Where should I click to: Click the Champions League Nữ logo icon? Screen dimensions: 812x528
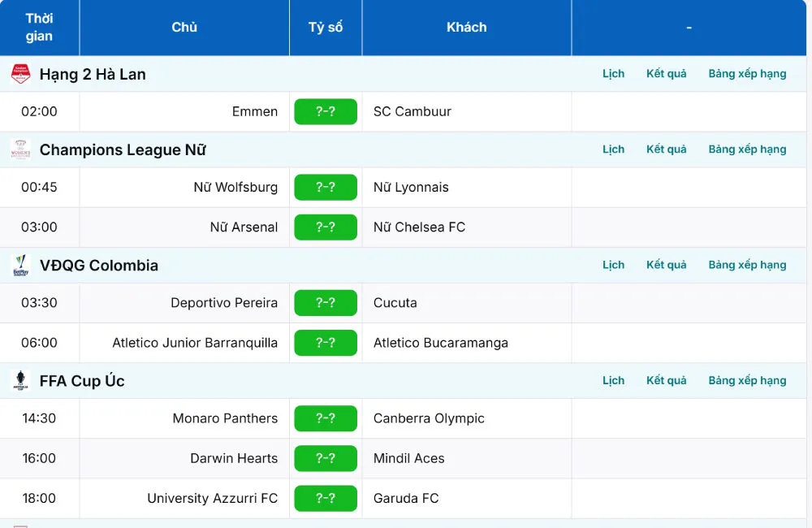pyautogui.click(x=20, y=149)
